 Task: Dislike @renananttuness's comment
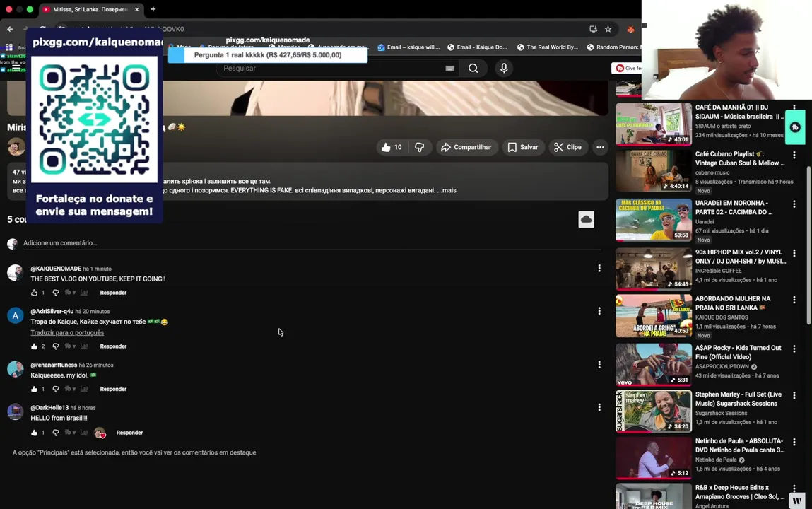[55, 389]
